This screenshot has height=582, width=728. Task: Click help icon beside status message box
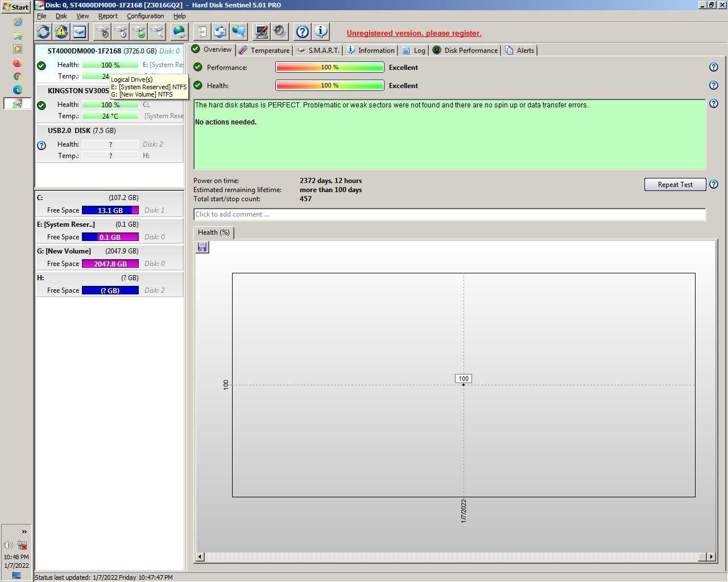pos(714,103)
